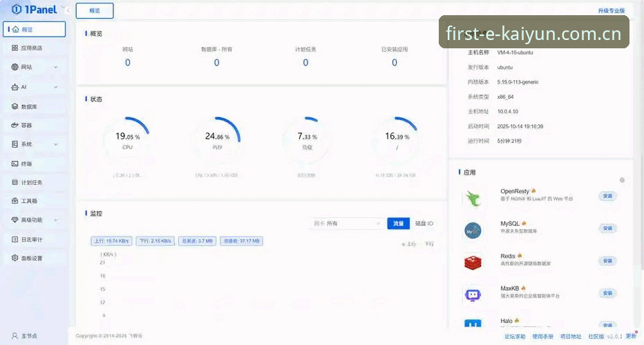
Task: Open the 应用商店 app store icon
Action: point(15,48)
